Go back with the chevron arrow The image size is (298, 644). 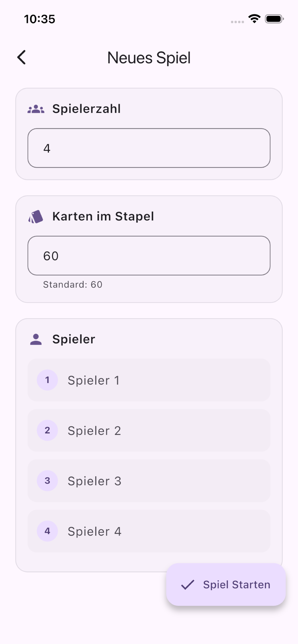pos(22,57)
